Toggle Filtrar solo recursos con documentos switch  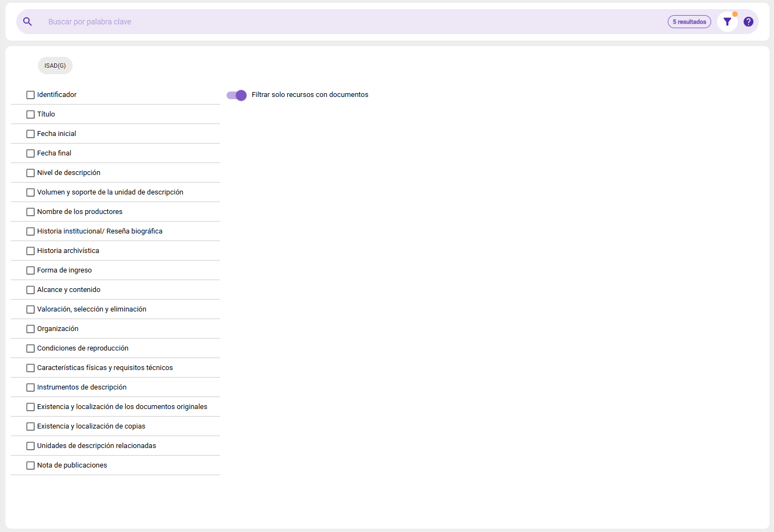236,95
